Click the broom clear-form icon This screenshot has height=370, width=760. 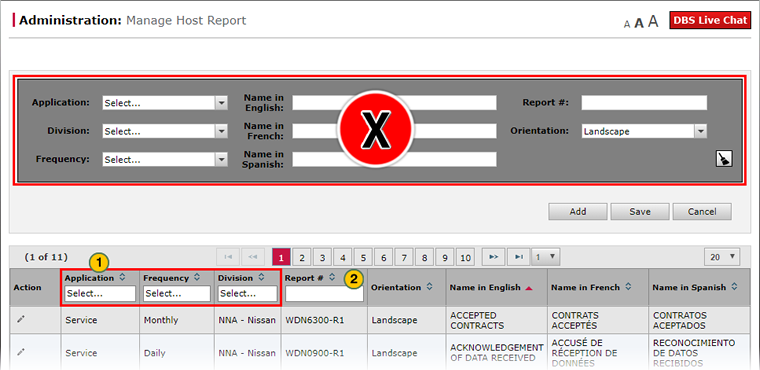[x=724, y=159]
